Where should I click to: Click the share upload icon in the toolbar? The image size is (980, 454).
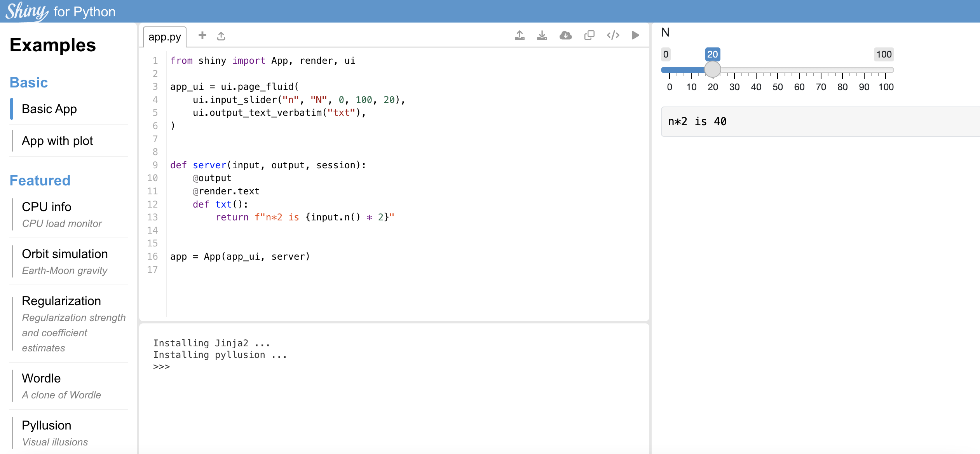click(x=520, y=35)
